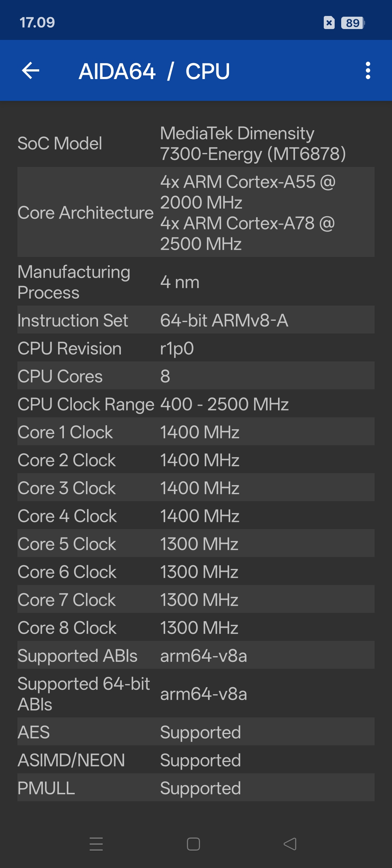Select the Supported ABIs row
The height and width of the screenshot is (868, 392).
coord(196,655)
